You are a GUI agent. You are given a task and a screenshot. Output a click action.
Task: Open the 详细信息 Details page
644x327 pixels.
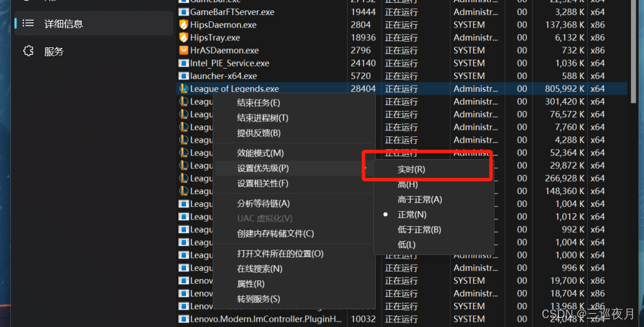coord(94,23)
